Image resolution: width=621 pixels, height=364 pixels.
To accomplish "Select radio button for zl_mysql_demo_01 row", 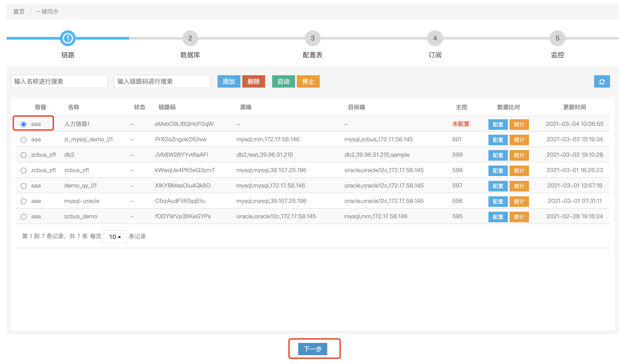I will tap(24, 140).
